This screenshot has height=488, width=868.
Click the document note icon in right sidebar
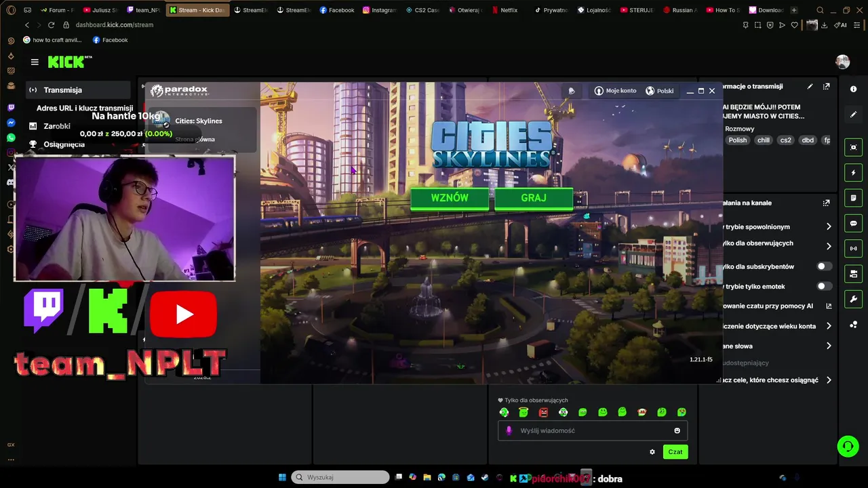pyautogui.click(x=853, y=198)
